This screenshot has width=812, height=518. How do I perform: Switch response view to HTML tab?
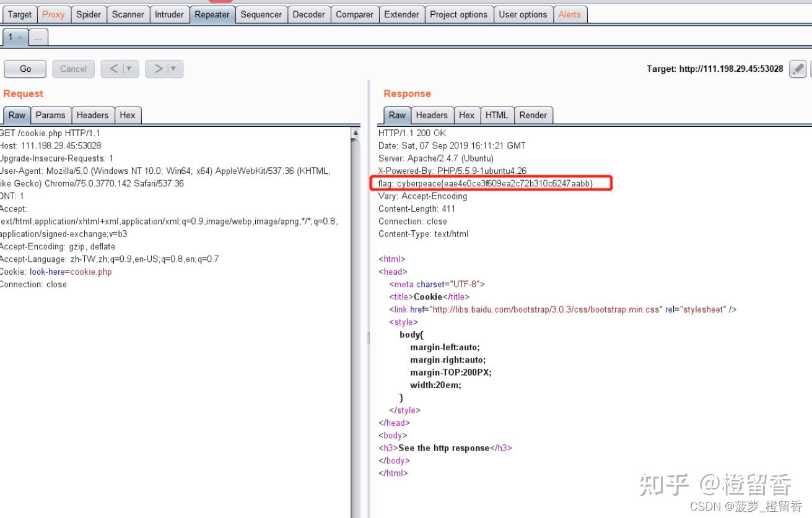pos(497,115)
